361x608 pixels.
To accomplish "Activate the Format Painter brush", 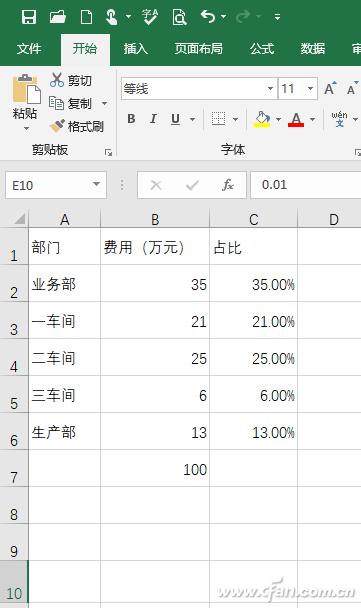I will pos(57,126).
